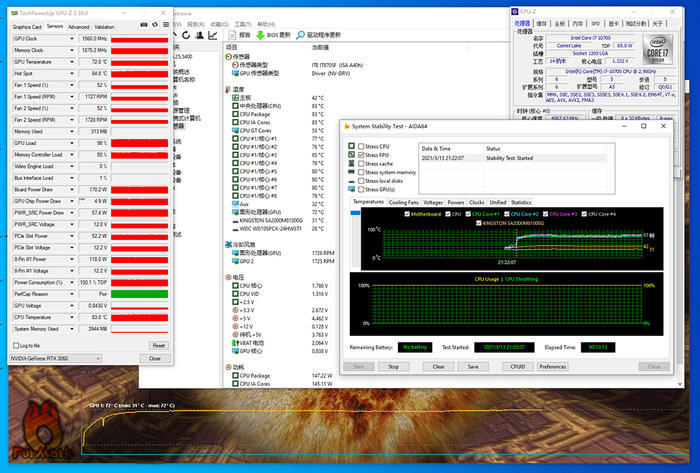Screen dimensions: 700x473
Task: Switch to GPU-Z Validation tab
Action: 104,27
